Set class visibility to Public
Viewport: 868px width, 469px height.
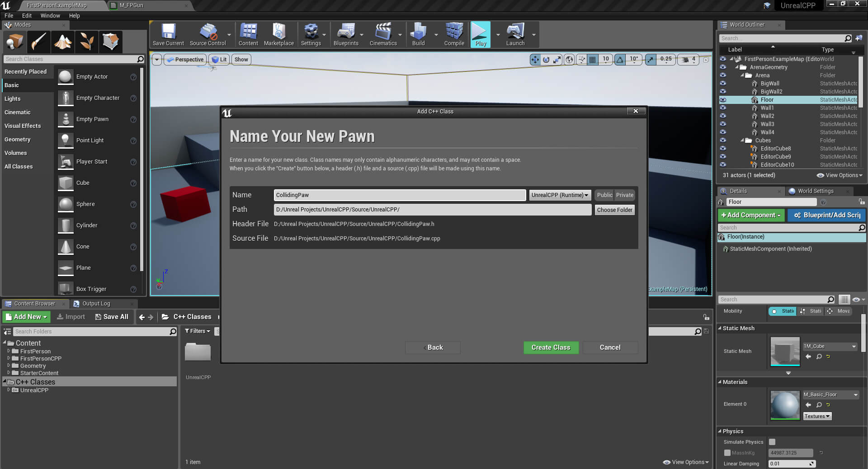(604, 195)
